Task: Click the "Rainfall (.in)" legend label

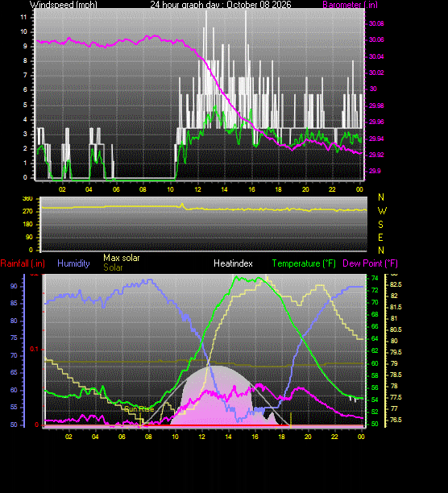Action: 23,263
